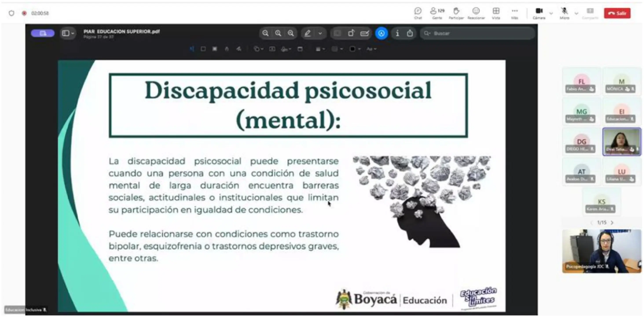Open the Reaccionar emoji reactions
Image resolution: width=644 pixels, height=321 pixels.
[x=476, y=13]
